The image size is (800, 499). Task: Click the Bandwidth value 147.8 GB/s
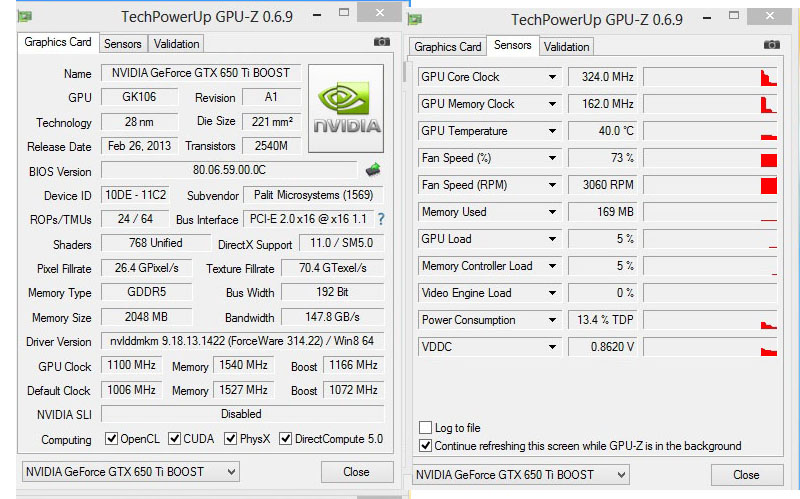pos(333,317)
